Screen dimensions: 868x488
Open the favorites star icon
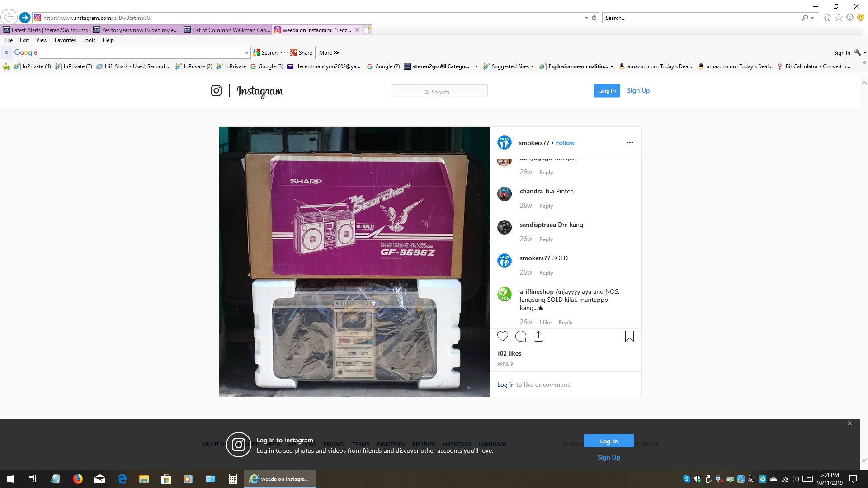839,18
